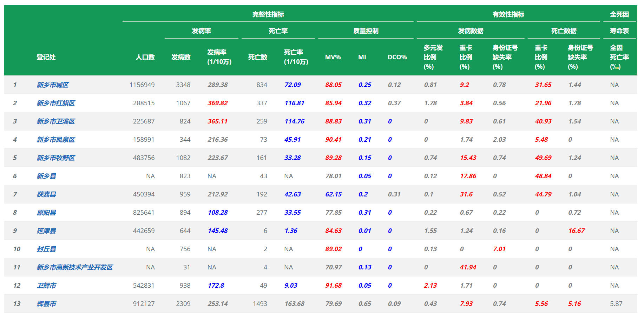Click the 新乡县 link

tap(46, 176)
